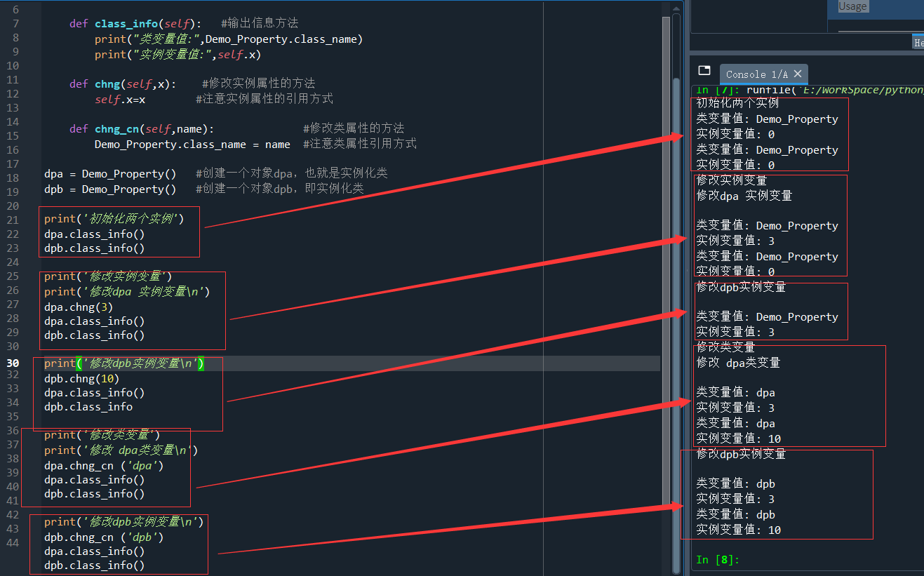Viewport: 924px width, 576px height.
Task: Click the self.x=x code line
Action: coord(120,99)
